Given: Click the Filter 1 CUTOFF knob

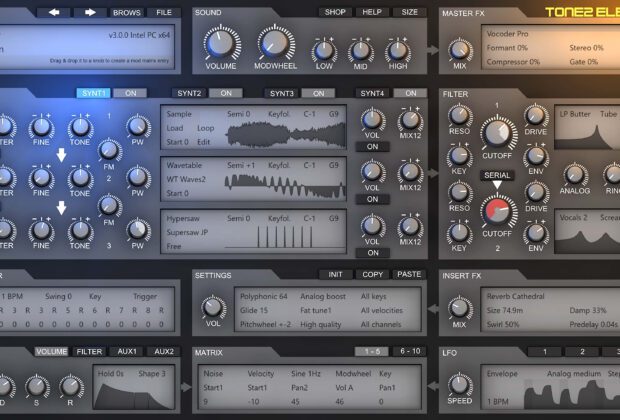Looking at the screenshot, I should pos(497,133).
